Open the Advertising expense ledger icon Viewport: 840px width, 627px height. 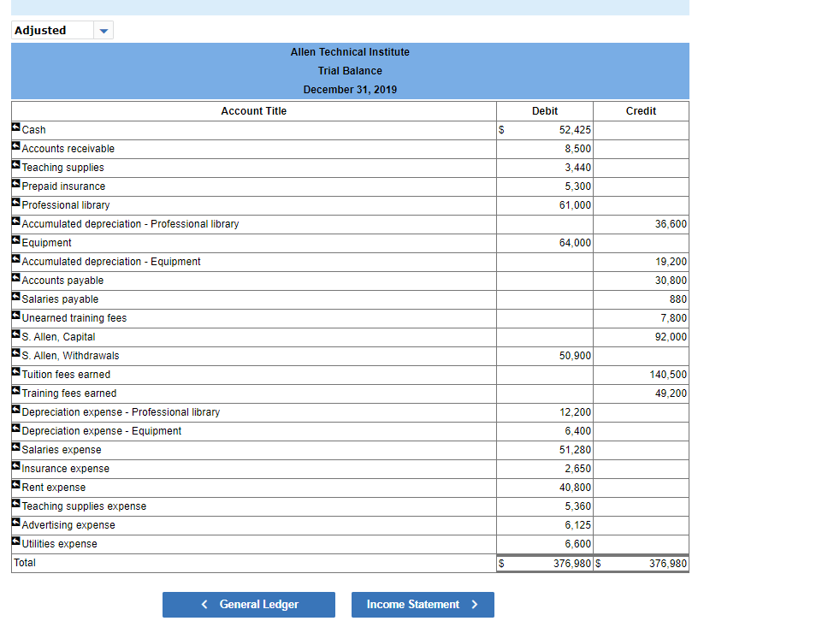click(15, 524)
